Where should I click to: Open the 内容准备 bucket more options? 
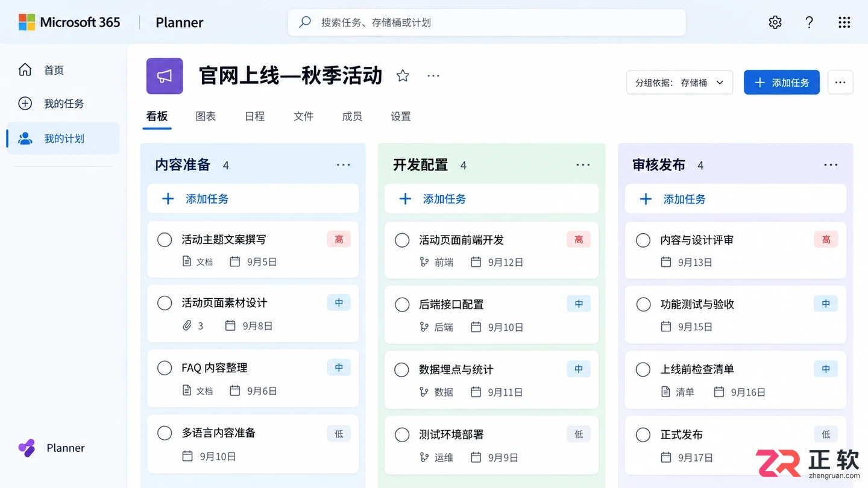click(343, 164)
